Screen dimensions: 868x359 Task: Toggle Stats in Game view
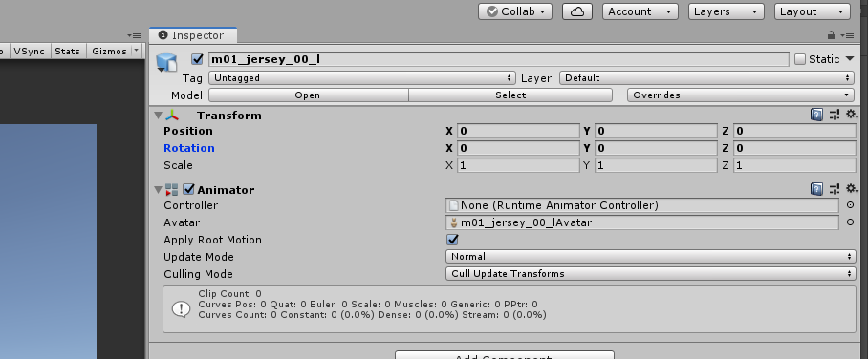click(x=67, y=51)
